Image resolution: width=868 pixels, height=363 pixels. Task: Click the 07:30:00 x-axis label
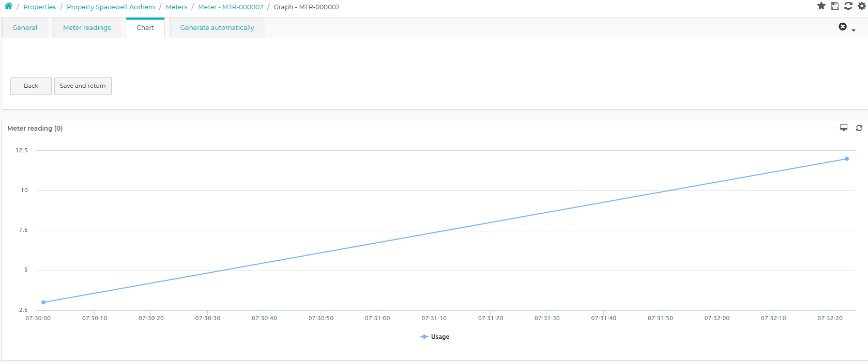(x=38, y=318)
